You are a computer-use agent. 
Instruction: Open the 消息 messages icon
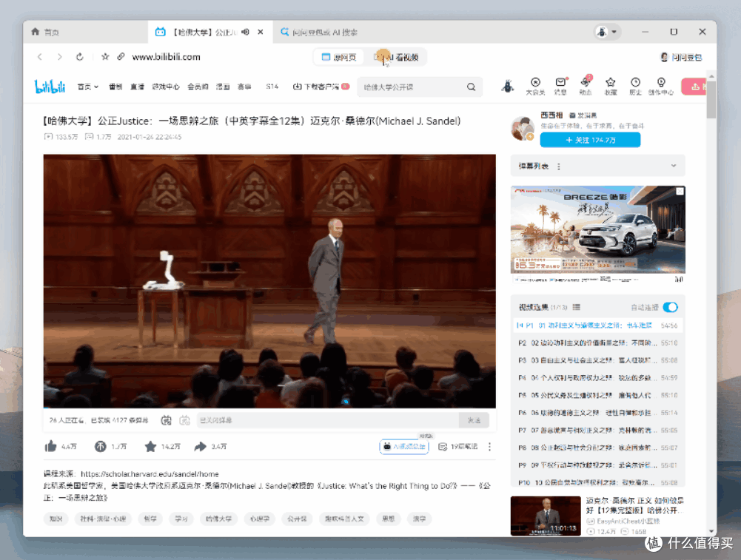click(x=560, y=86)
